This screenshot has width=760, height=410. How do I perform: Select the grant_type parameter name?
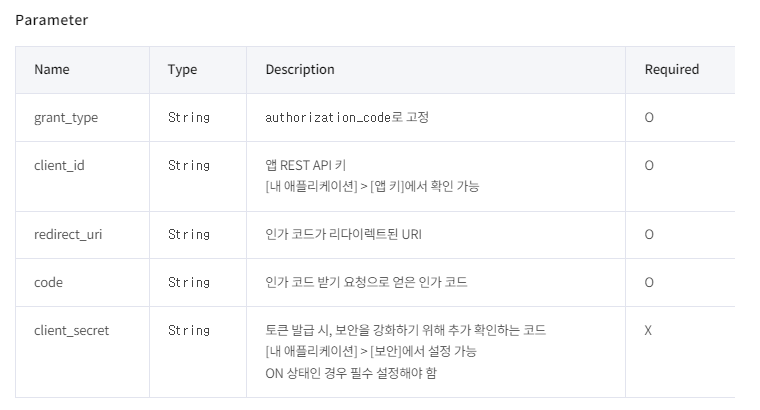point(66,118)
